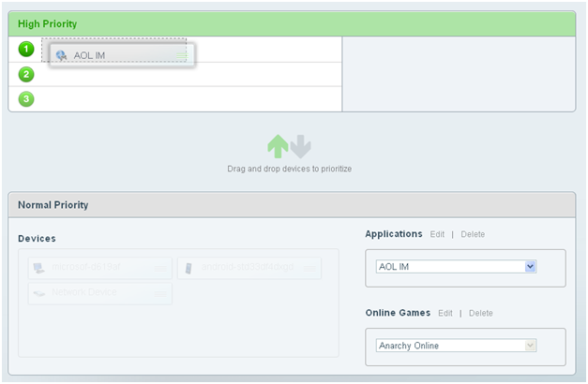Viewport: 588px width, 384px height.
Task: Click the phone icon of the android device
Action: pos(188,268)
